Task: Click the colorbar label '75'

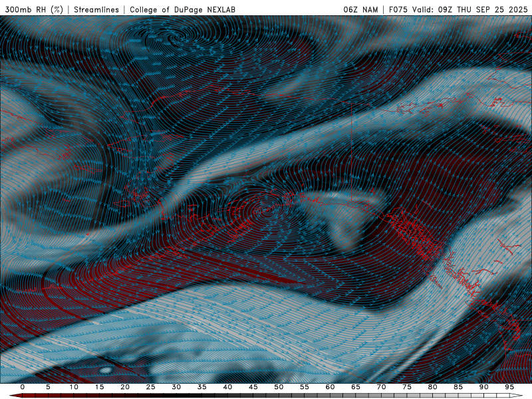Action: pos(407,387)
